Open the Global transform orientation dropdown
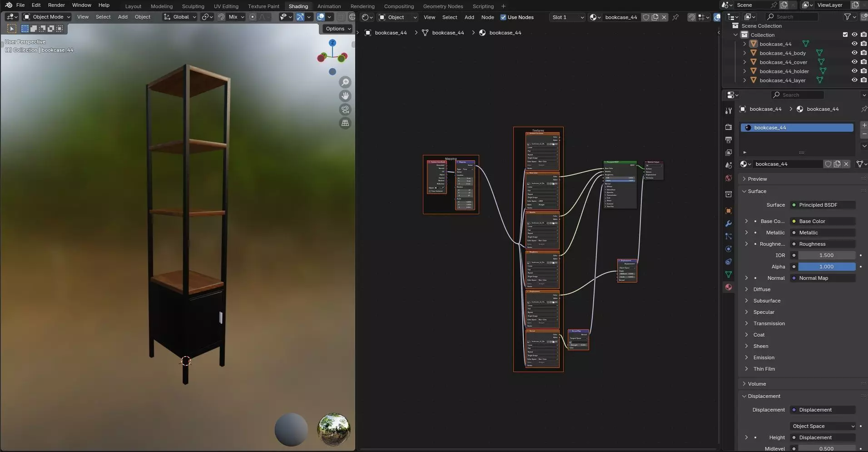Image resolution: width=868 pixels, height=452 pixels. click(180, 17)
